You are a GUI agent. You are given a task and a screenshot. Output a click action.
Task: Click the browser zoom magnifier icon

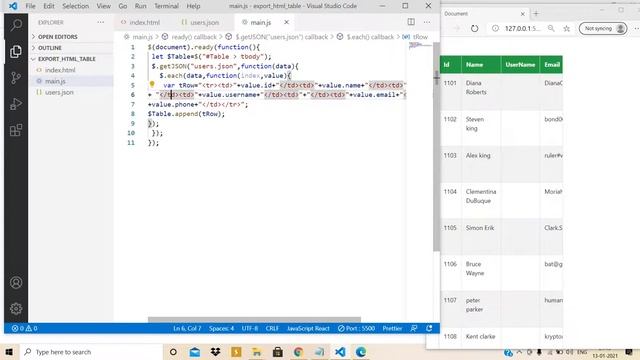pyautogui.click(x=551, y=28)
